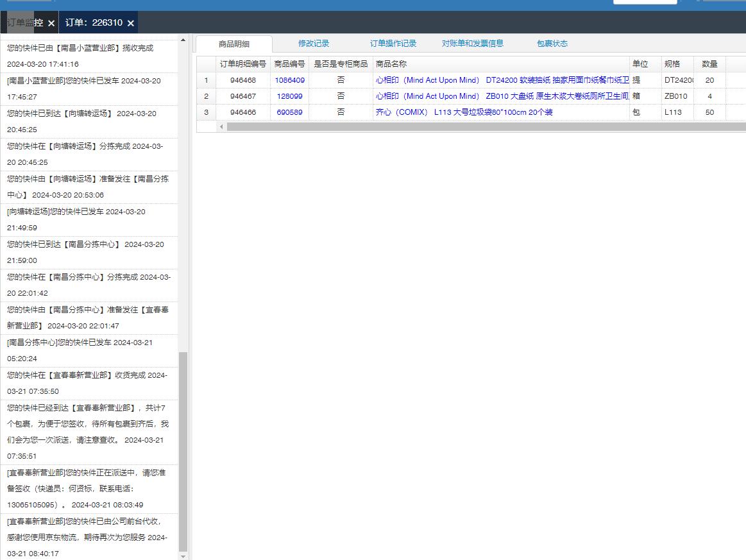Select the 已到达【南昌分拣中心】 tracking entry
The width and height of the screenshot is (746, 560).
(89, 253)
